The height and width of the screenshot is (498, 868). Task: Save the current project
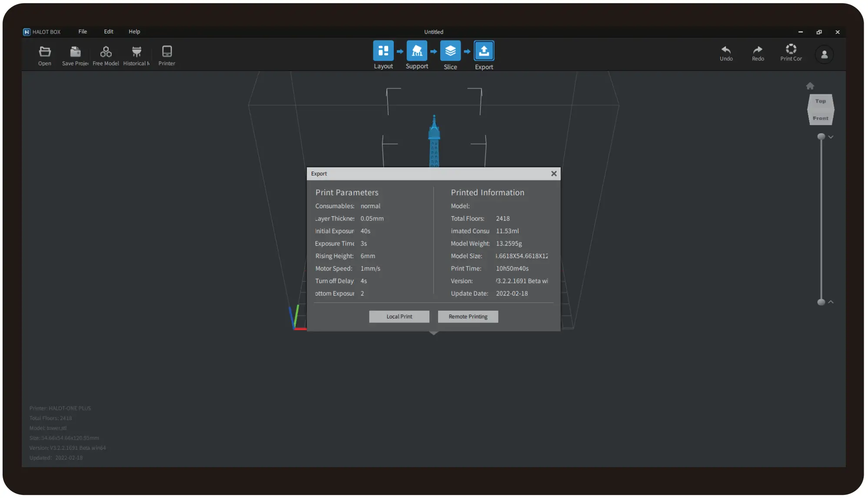tap(75, 55)
